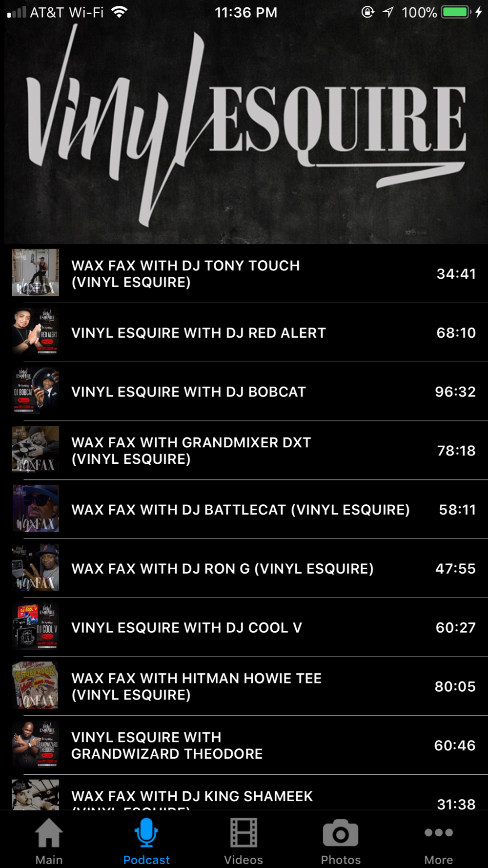The height and width of the screenshot is (868, 488).
Task: Open Wax Fax with DJ Ron G
Action: pos(244,569)
